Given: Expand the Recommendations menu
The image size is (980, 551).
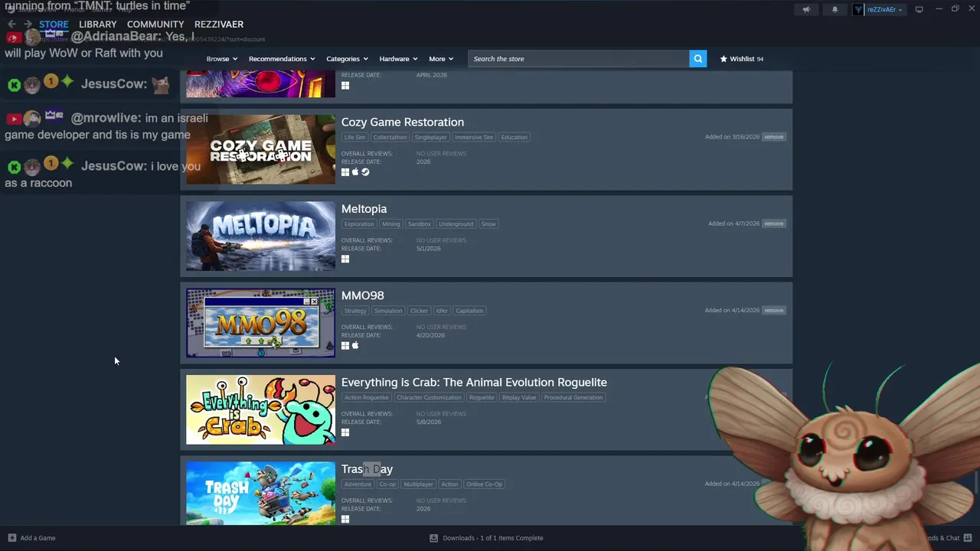Looking at the screenshot, I should pyautogui.click(x=282, y=59).
